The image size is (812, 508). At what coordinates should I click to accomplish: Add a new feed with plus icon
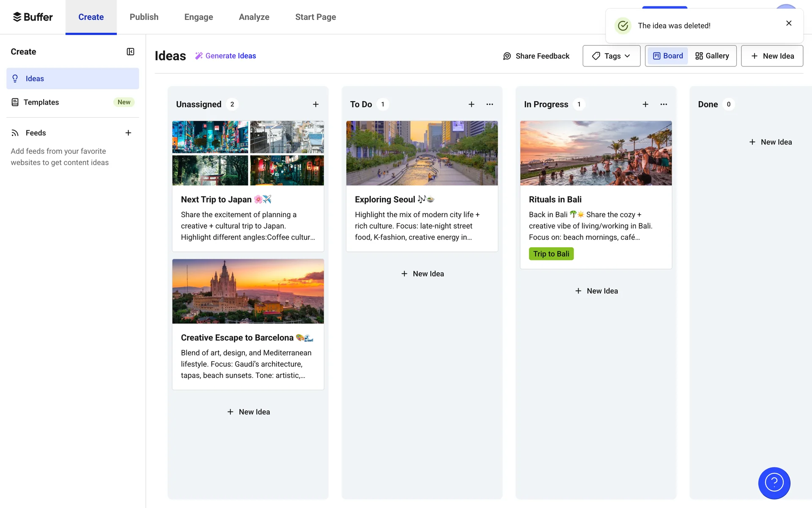pyautogui.click(x=128, y=133)
